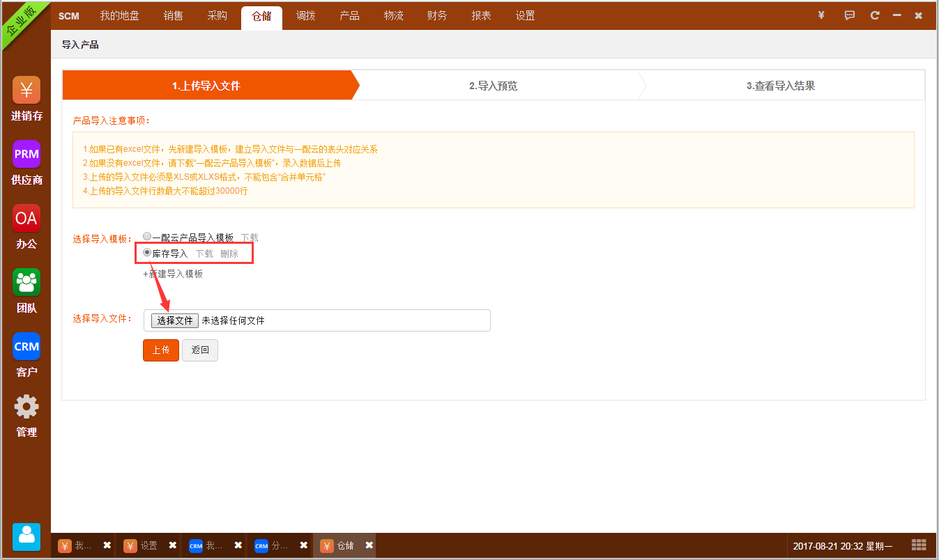The height and width of the screenshot is (560, 939).
Task: Open the 调拨 menu
Action: (306, 15)
